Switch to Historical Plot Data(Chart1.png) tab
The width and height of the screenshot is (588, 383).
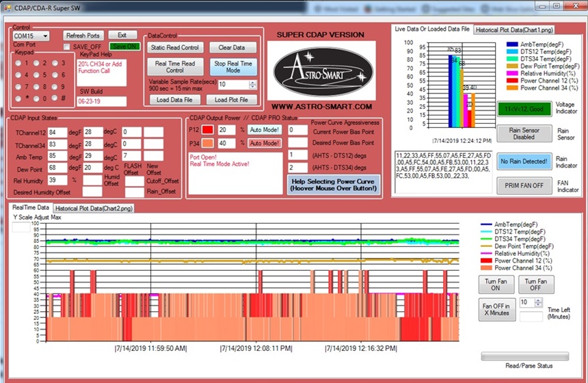514,30
